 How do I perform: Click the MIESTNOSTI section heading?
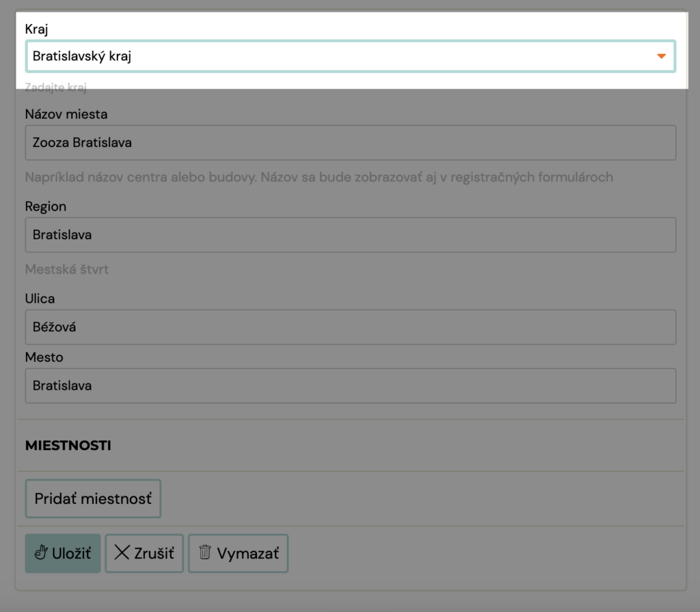tap(68, 445)
